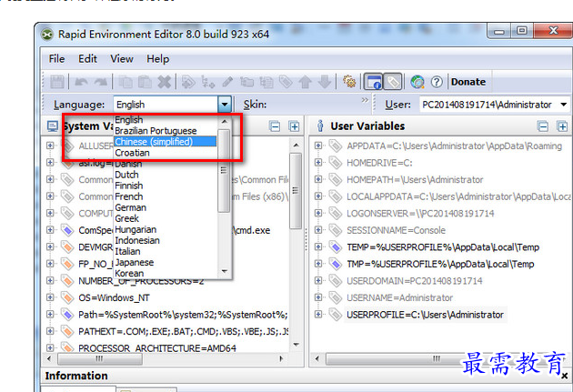
Task: Open the Language combo box arrow
Action: coord(225,105)
